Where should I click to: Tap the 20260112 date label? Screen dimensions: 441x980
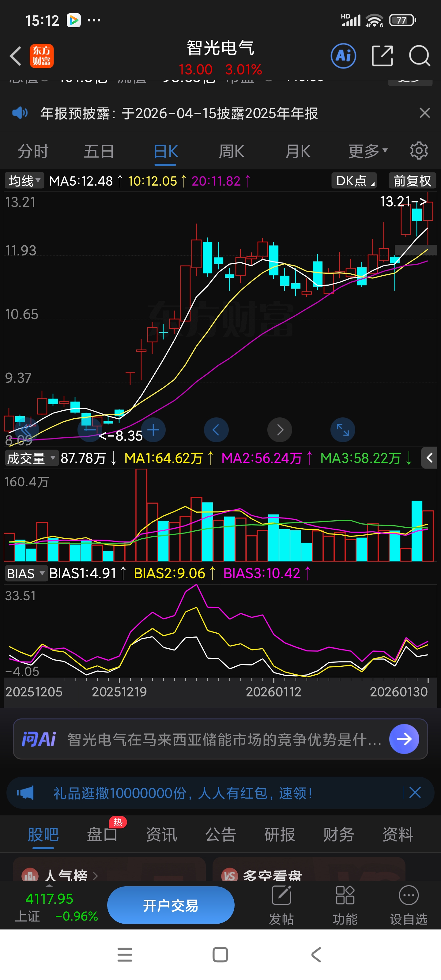coord(273,692)
